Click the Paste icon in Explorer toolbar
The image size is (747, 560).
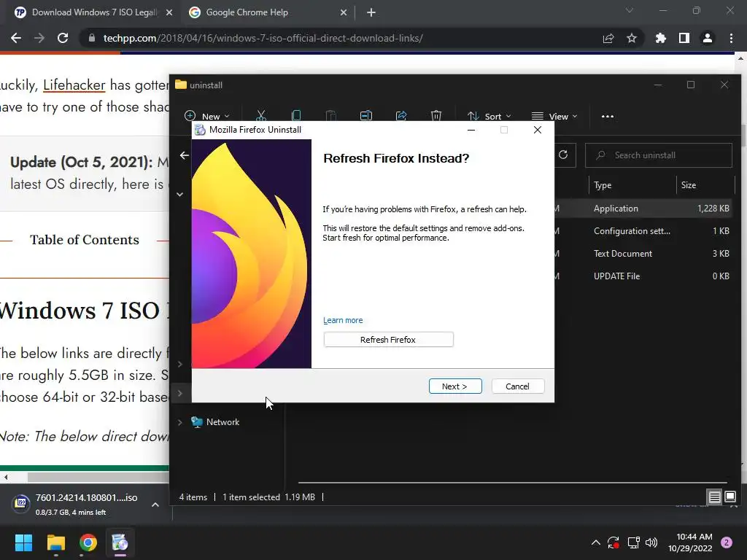tap(330, 116)
